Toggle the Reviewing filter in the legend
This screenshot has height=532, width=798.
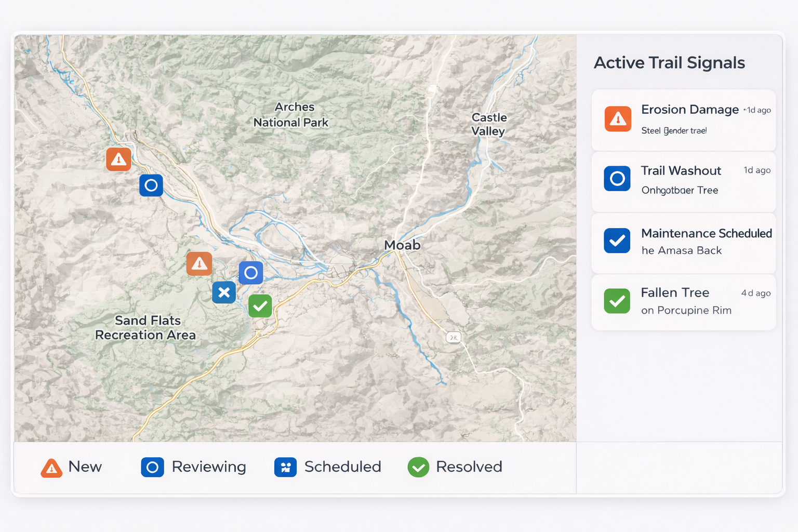pyautogui.click(x=193, y=467)
